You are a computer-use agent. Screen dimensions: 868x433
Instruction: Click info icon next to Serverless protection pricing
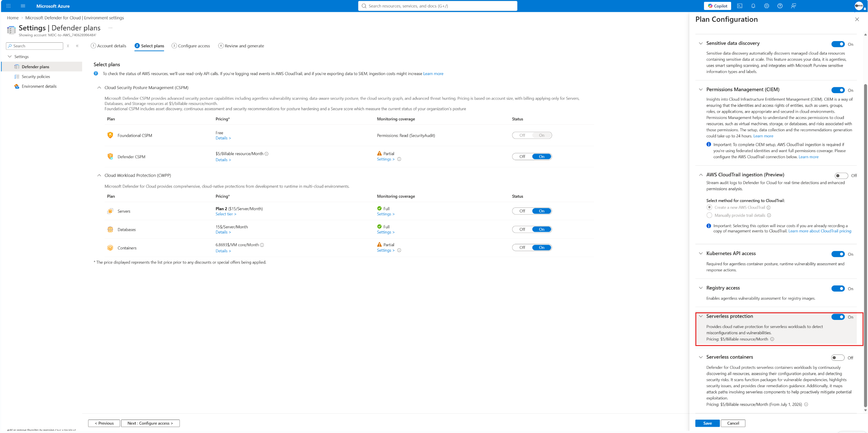point(772,339)
